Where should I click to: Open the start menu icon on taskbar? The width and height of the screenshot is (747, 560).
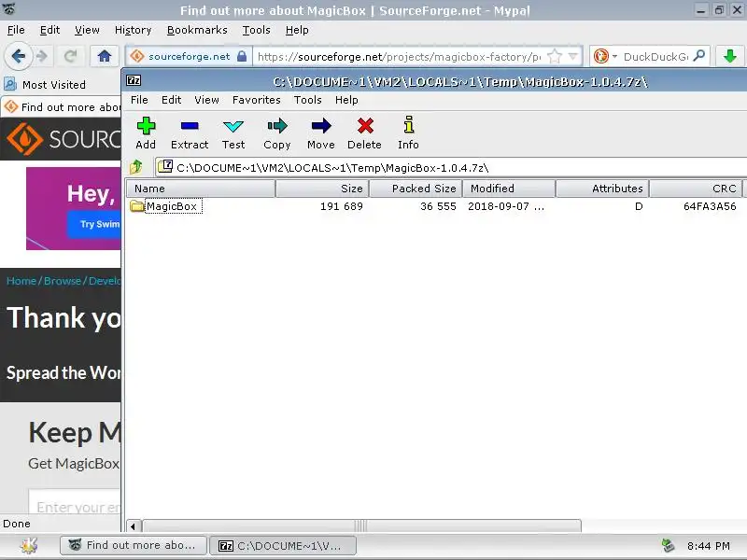(x=29, y=545)
